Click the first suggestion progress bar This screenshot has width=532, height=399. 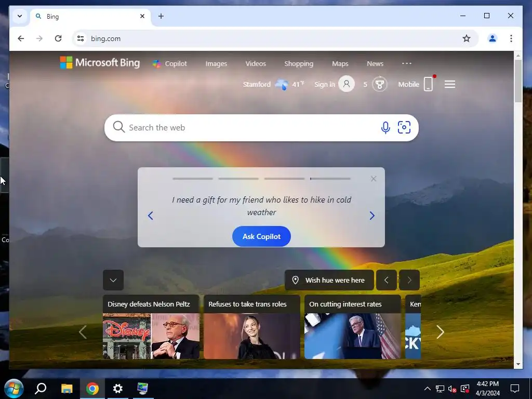point(193,179)
